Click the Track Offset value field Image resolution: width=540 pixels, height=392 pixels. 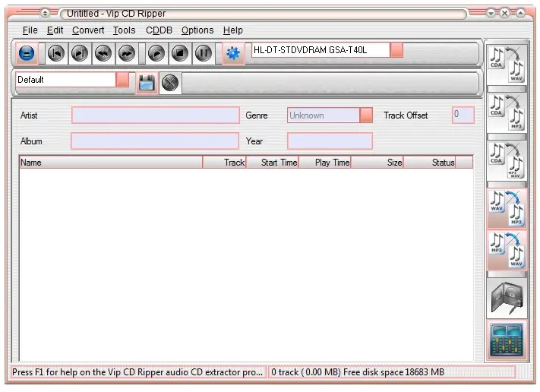point(463,115)
